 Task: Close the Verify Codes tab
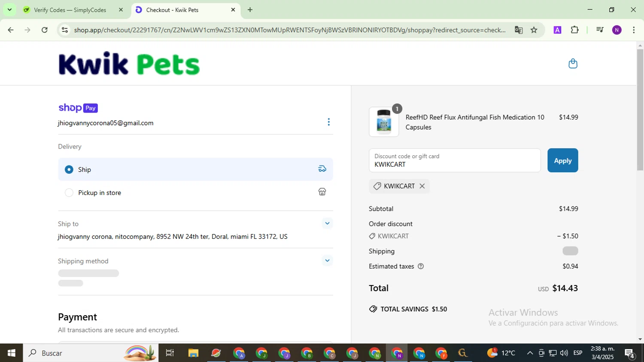coord(121,10)
